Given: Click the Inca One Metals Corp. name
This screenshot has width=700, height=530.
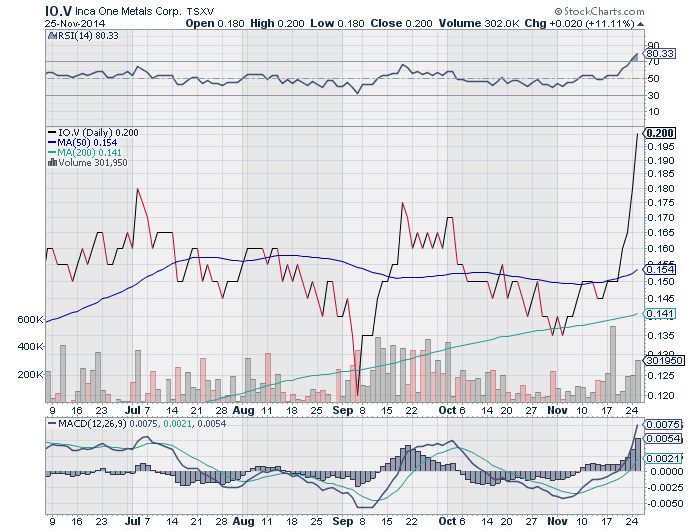Looking at the screenshot, I should (x=124, y=12).
